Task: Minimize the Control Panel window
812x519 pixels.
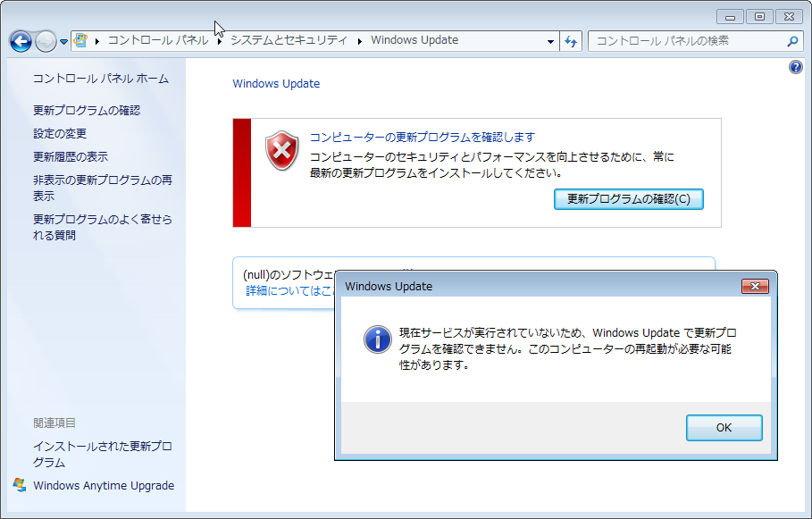Action: (x=730, y=17)
